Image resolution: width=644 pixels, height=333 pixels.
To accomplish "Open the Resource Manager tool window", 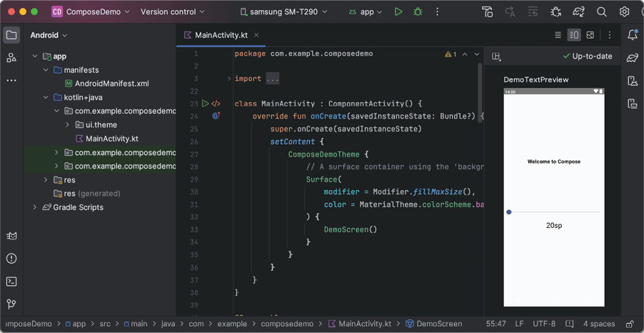I will [11, 58].
